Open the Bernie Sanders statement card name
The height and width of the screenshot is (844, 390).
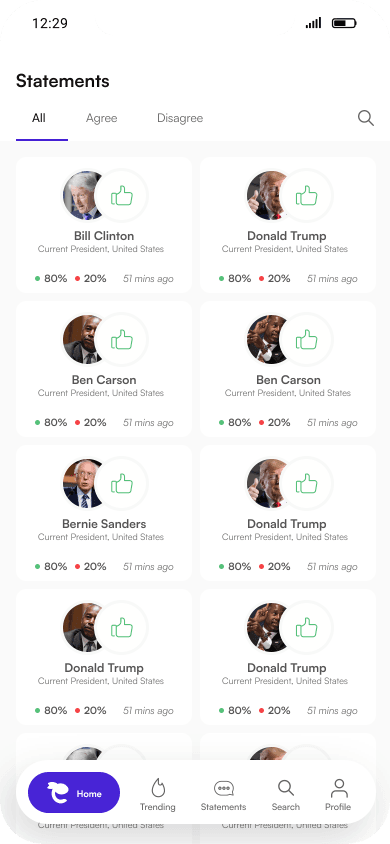[x=104, y=524]
